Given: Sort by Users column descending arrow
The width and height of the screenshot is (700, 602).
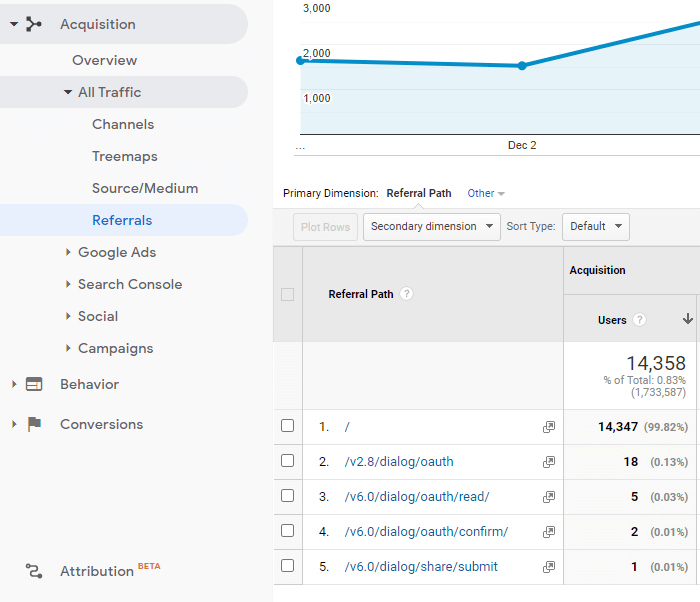Looking at the screenshot, I should 687,320.
